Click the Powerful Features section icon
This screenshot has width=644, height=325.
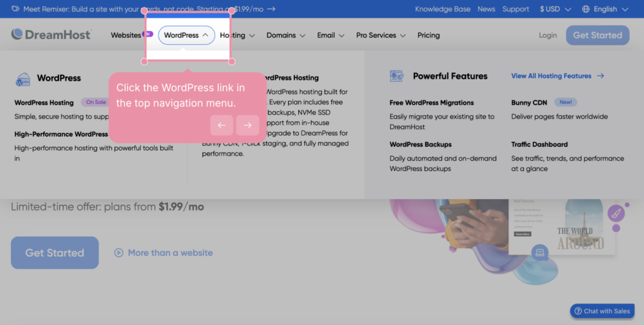click(x=397, y=76)
